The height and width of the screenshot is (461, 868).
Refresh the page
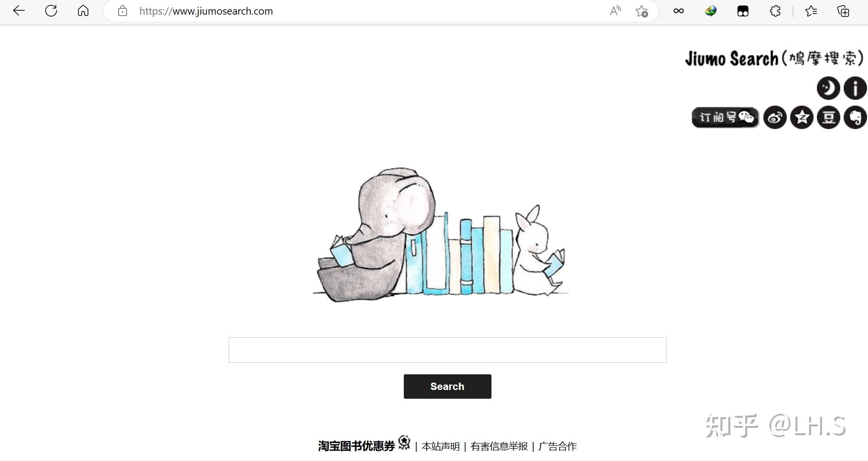51,11
